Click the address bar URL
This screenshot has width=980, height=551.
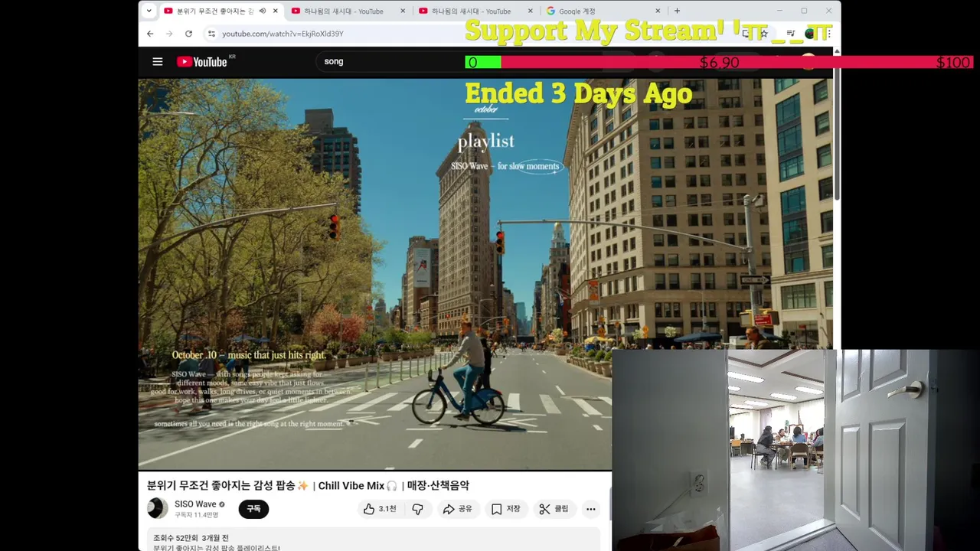pos(283,34)
